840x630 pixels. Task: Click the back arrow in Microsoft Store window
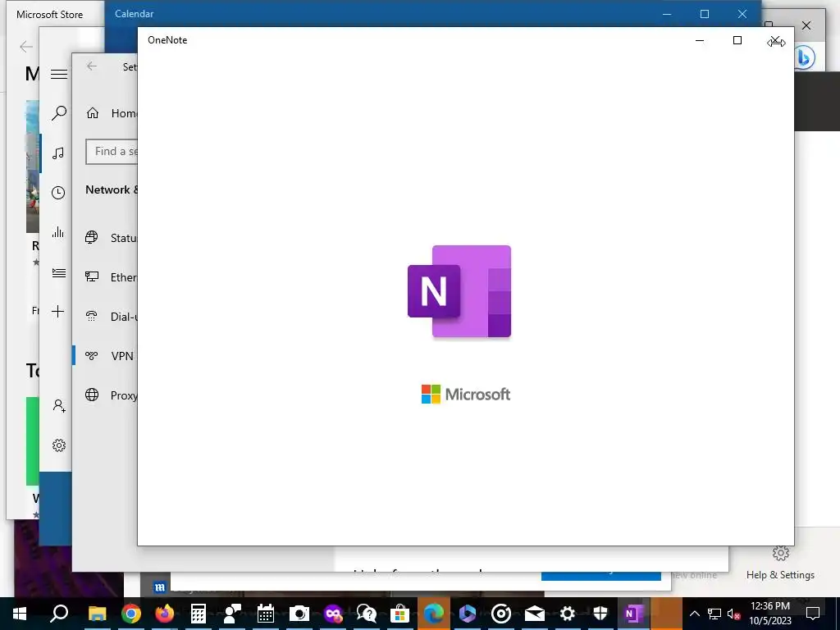[x=25, y=47]
